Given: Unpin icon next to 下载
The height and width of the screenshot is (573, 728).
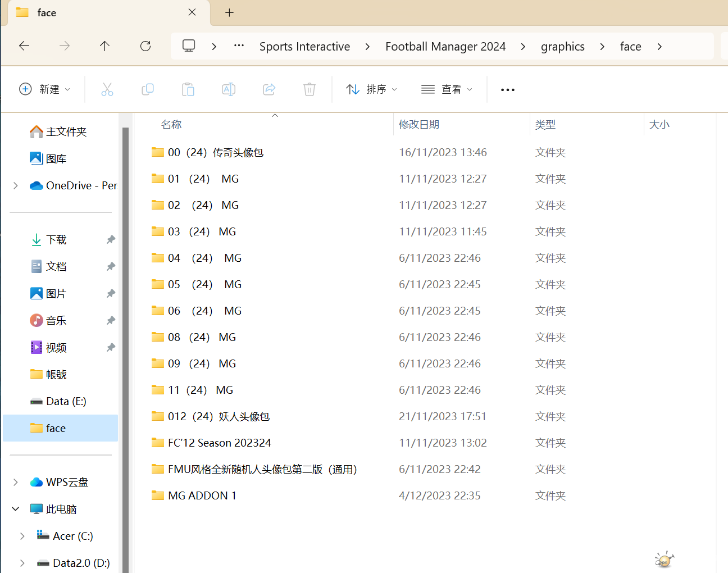Looking at the screenshot, I should pyautogui.click(x=111, y=240).
